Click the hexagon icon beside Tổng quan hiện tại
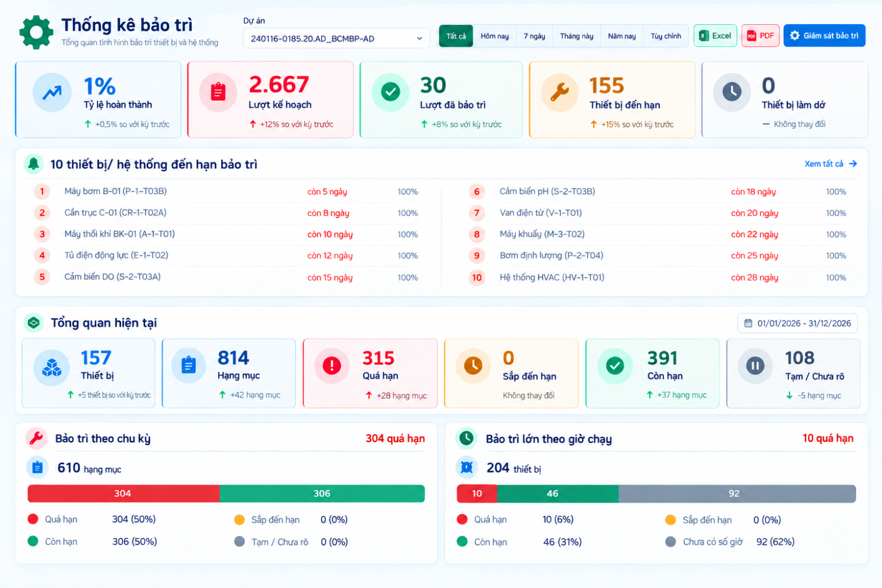Viewport: 882px width, 588px height. click(34, 323)
